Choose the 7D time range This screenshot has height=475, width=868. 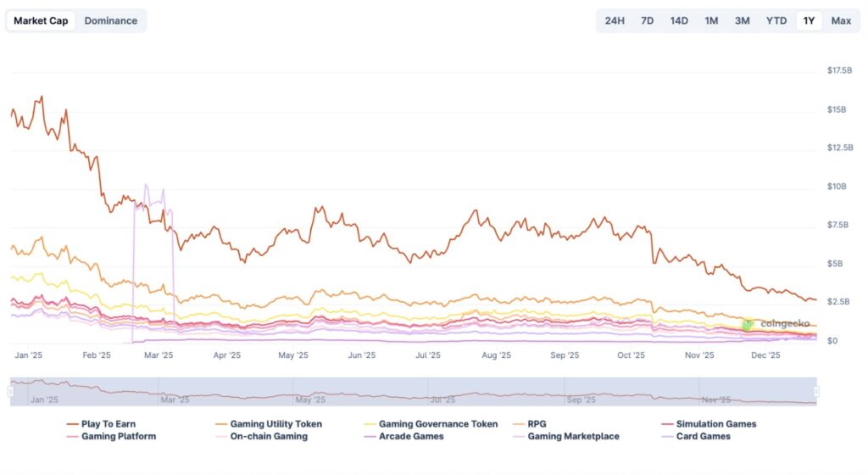[647, 20]
